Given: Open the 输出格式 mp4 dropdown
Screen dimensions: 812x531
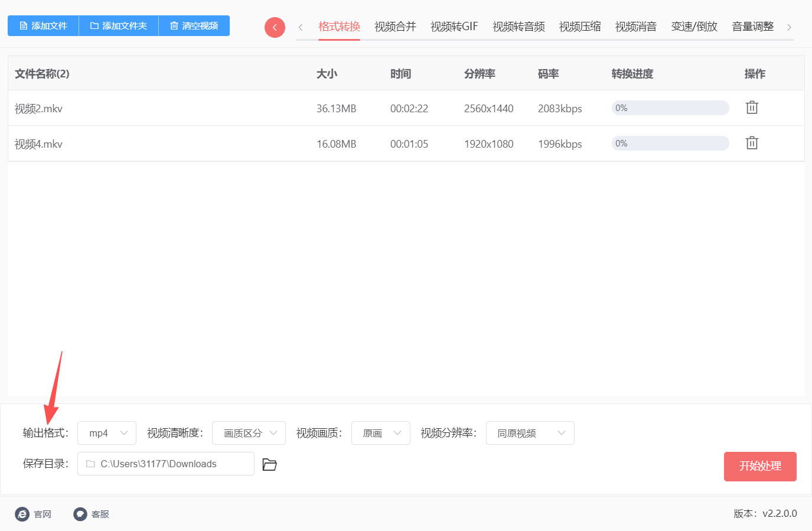Looking at the screenshot, I should (107, 433).
